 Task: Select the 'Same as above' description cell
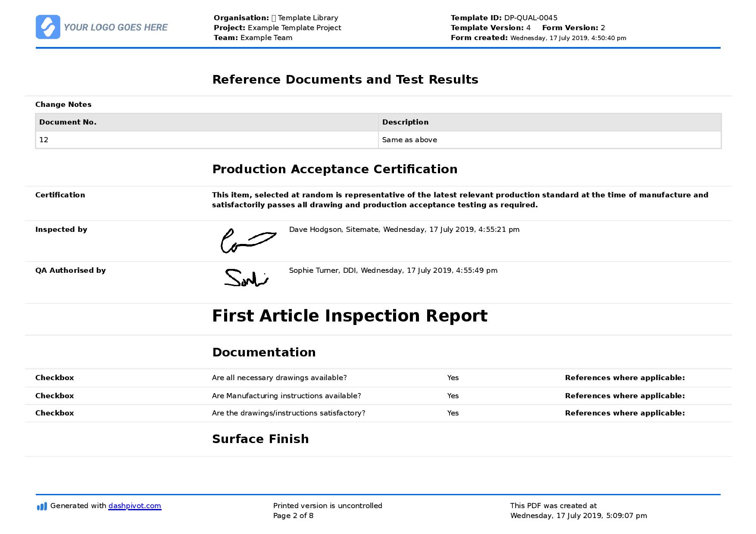[549, 140]
